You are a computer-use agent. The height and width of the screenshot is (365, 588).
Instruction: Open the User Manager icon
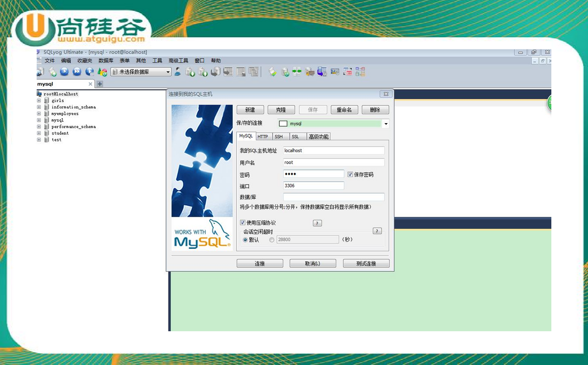177,71
